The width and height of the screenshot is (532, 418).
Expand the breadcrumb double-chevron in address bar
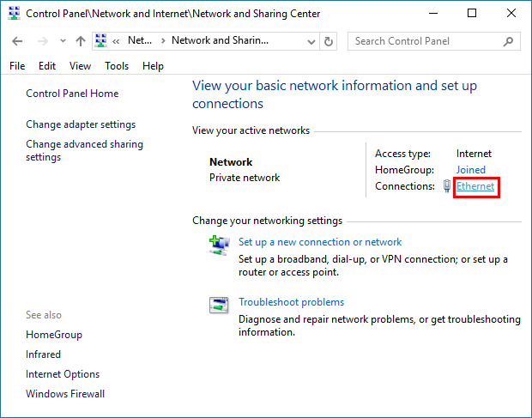pos(116,40)
